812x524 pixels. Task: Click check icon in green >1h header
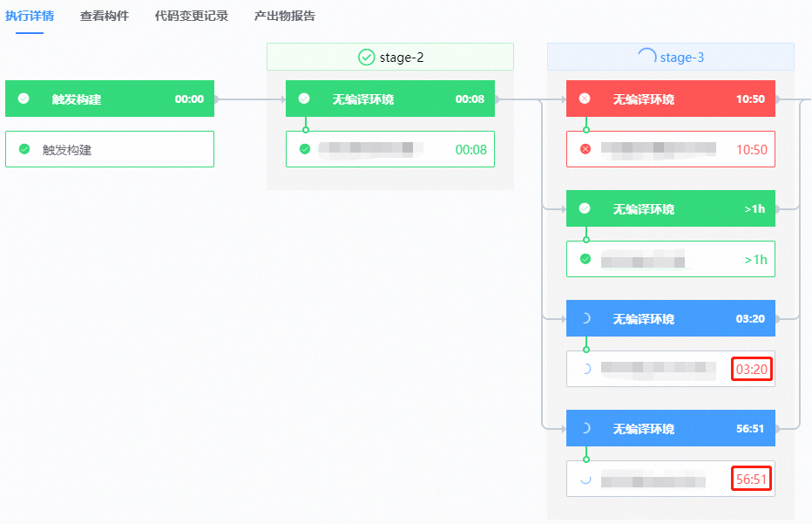click(x=585, y=208)
